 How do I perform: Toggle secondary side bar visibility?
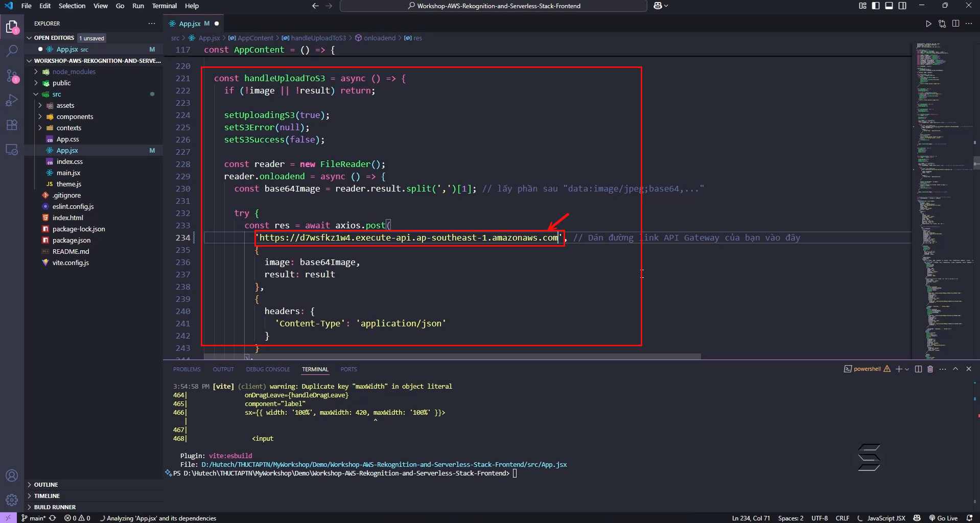(x=902, y=6)
